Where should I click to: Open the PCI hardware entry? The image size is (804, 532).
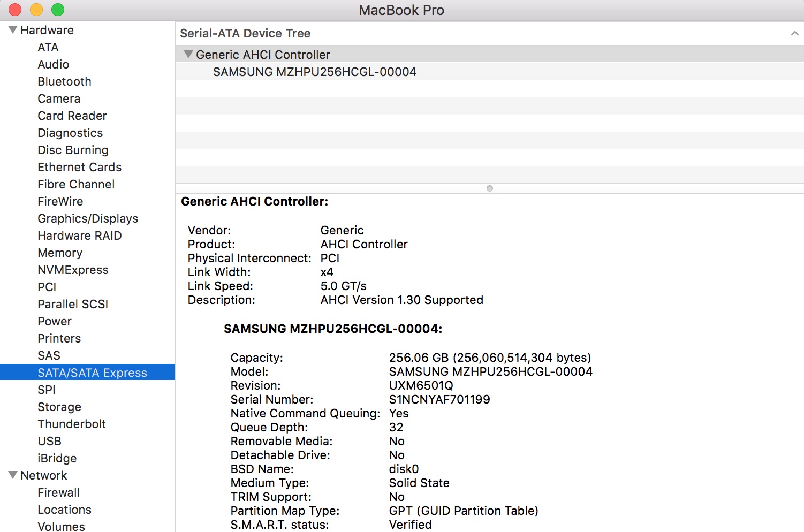tap(47, 287)
